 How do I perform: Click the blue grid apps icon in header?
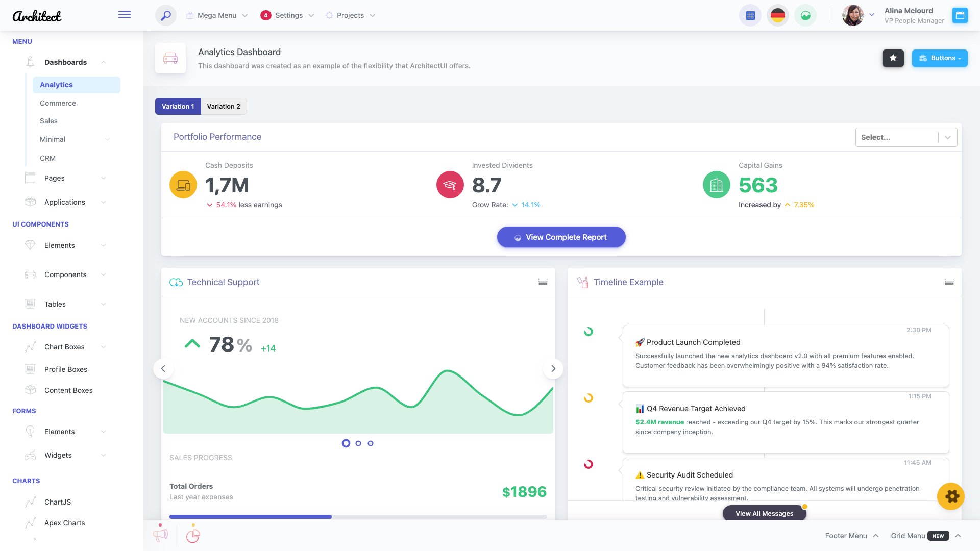coord(750,15)
